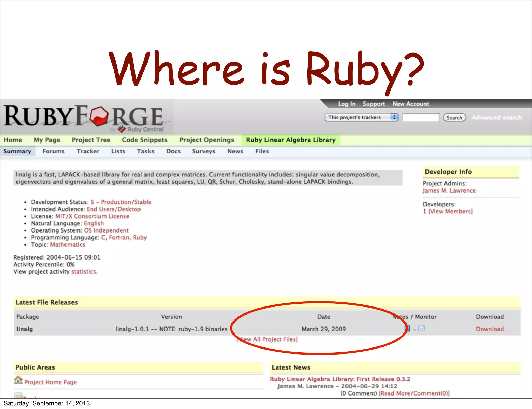This screenshot has width=532, height=409.
Task: Click James M. Lawrence admin link
Action: (449, 190)
